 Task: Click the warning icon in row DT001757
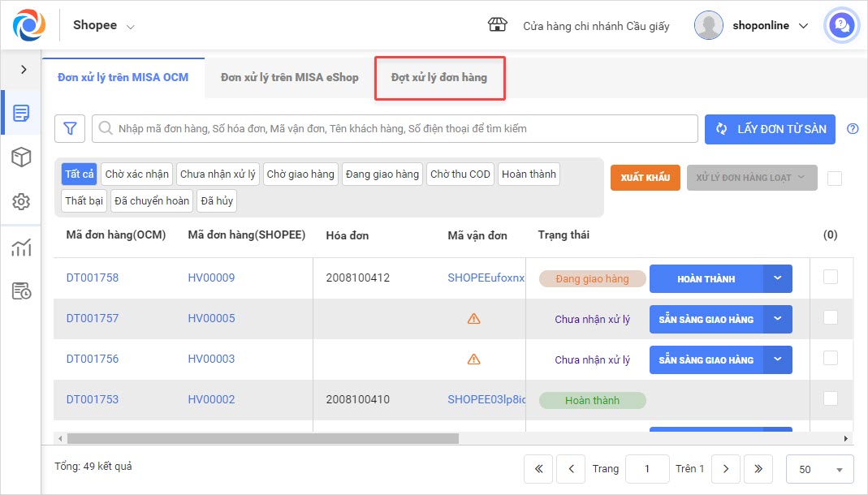click(x=474, y=319)
